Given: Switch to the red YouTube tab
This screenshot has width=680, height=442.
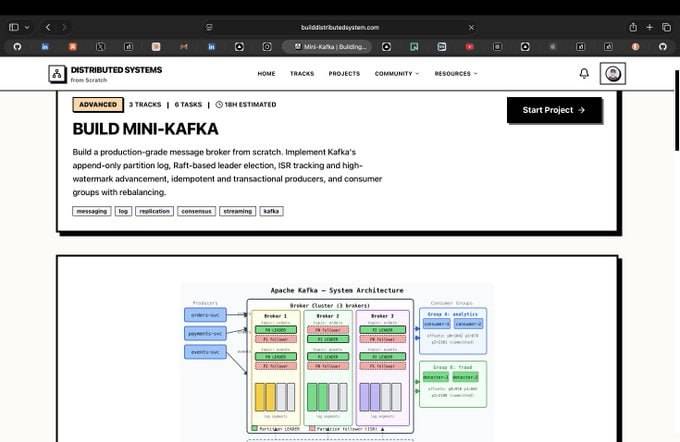Looking at the screenshot, I should (x=469, y=46).
